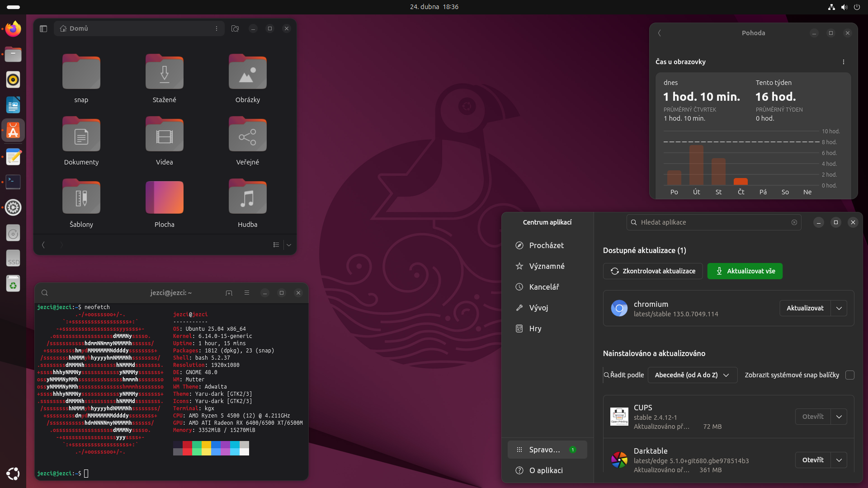Click the network indicator in the top bar
Viewport: 868px width, 488px height.
(831, 7)
